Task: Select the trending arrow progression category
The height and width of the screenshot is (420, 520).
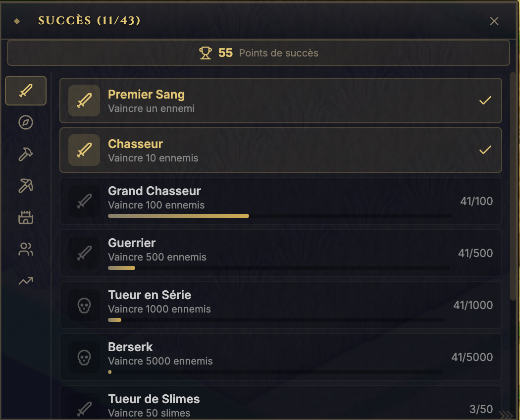Action: 26,281
